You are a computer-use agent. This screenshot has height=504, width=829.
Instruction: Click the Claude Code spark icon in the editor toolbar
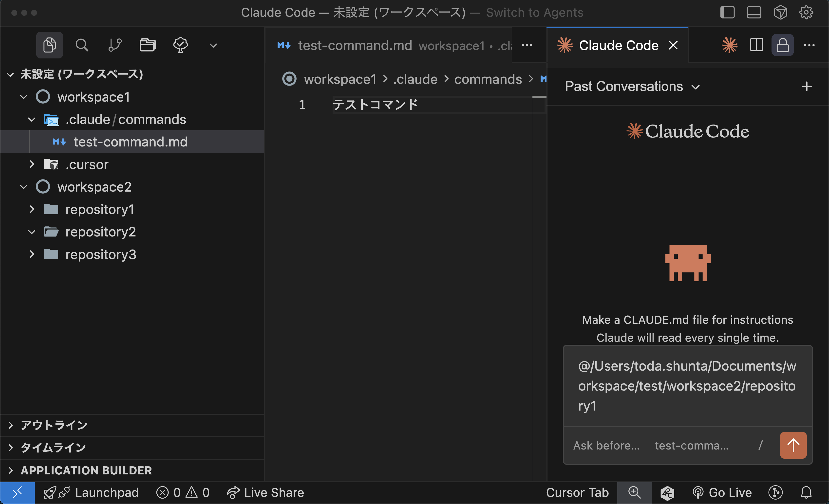tap(729, 45)
